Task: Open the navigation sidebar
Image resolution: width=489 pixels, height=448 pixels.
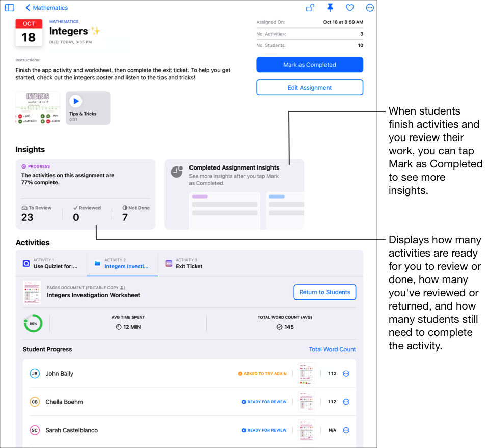Action: click(9, 8)
